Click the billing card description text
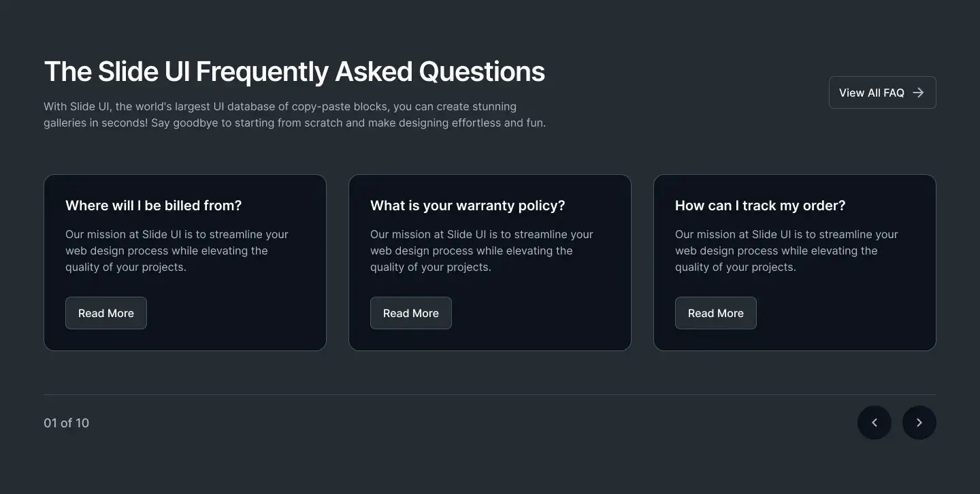Screen dimensions: 980x494 [x=177, y=250]
